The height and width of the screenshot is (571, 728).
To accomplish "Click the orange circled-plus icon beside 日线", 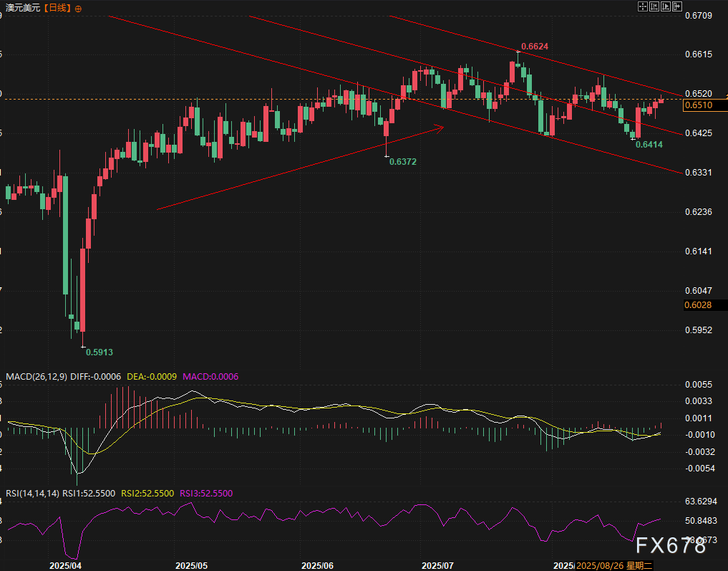I will coord(78,9).
